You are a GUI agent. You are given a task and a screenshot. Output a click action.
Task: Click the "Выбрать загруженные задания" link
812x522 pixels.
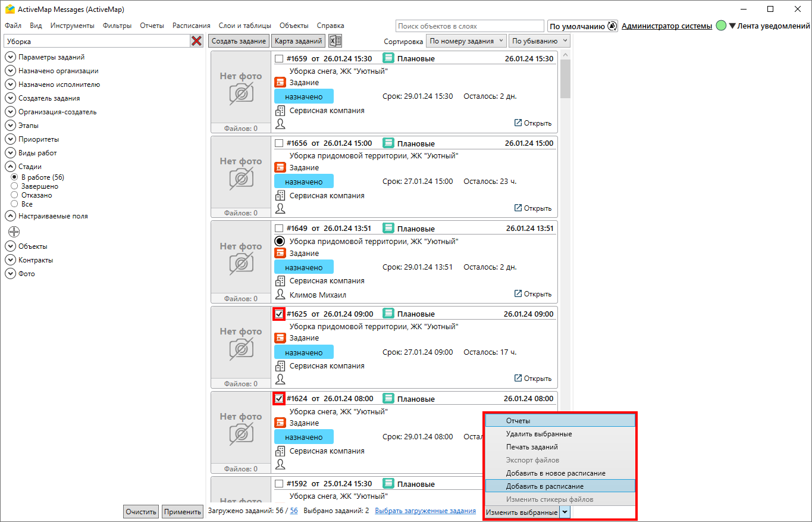(425, 511)
